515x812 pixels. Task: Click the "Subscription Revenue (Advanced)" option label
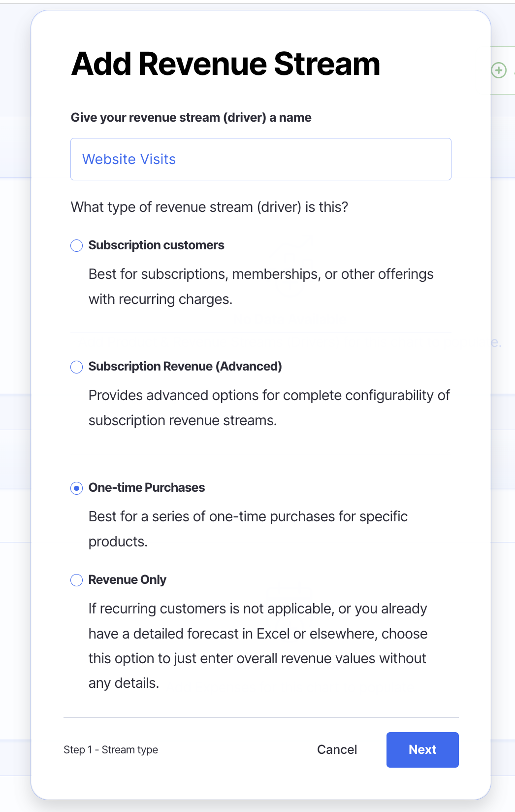(185, 367)
